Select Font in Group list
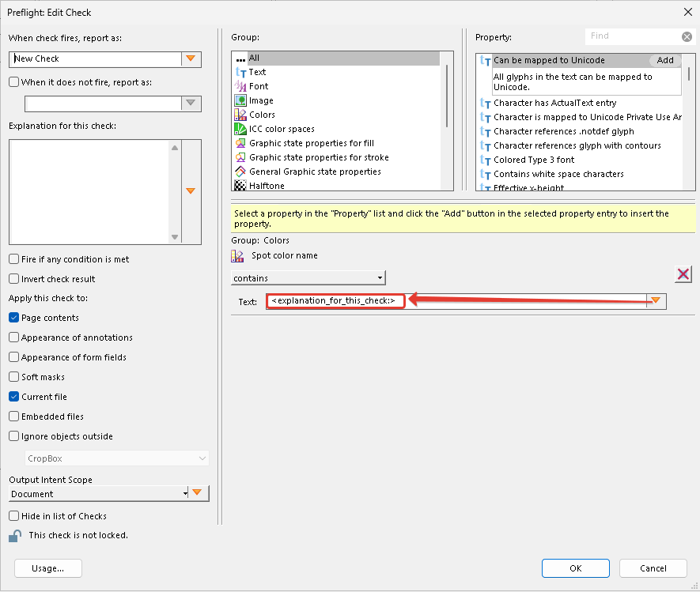This screenshot has width=700, height=592. click(259, 86)
